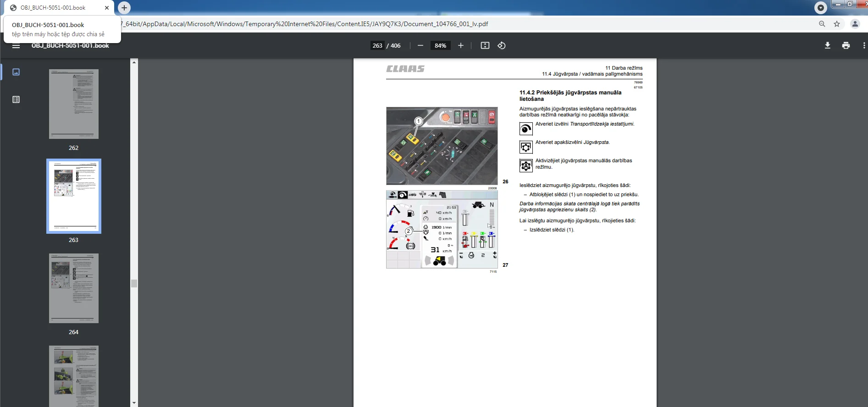The height and width of the screenshot is (407, 868).
Task: Rotate the document counterclockwise
Action: pyautogui.click(x=502, y=45)
